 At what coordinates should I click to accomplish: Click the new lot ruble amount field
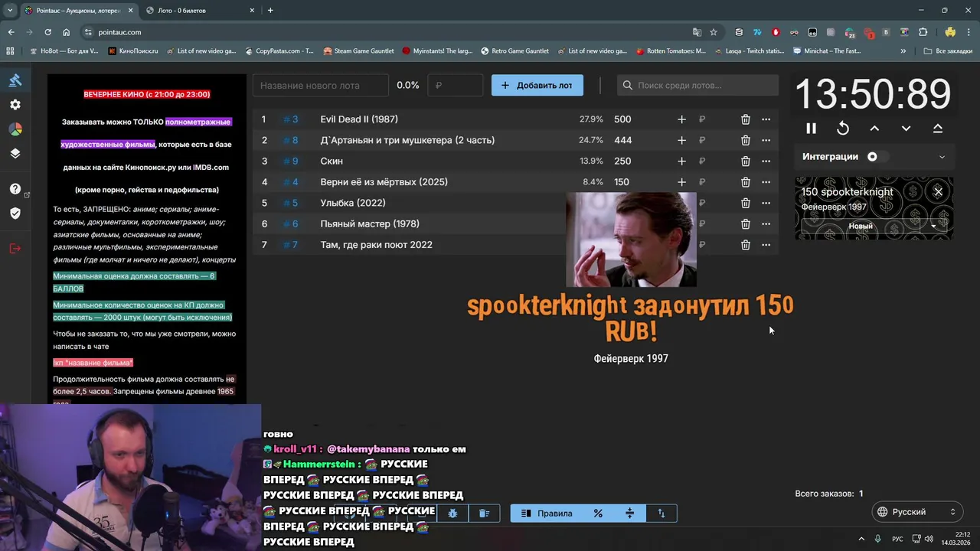point(456,85)
